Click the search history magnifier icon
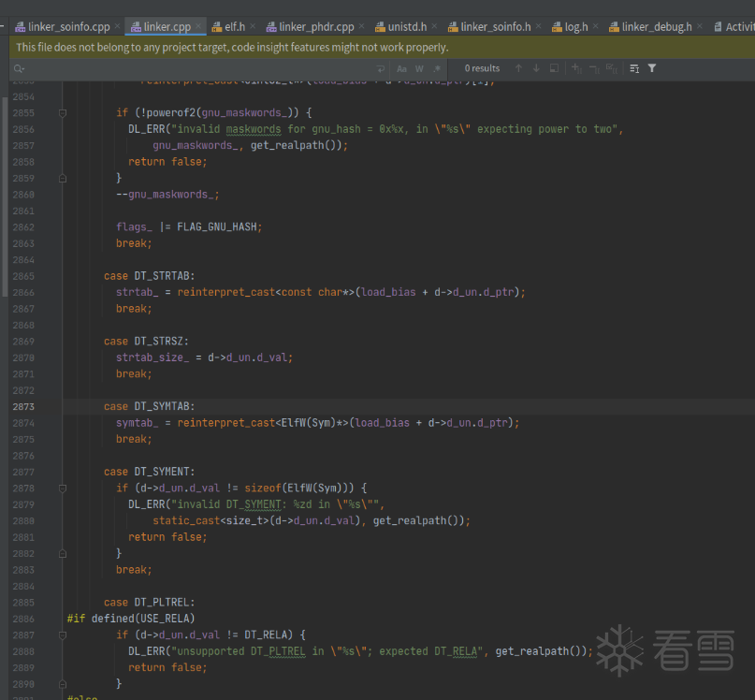 [19, 68]
